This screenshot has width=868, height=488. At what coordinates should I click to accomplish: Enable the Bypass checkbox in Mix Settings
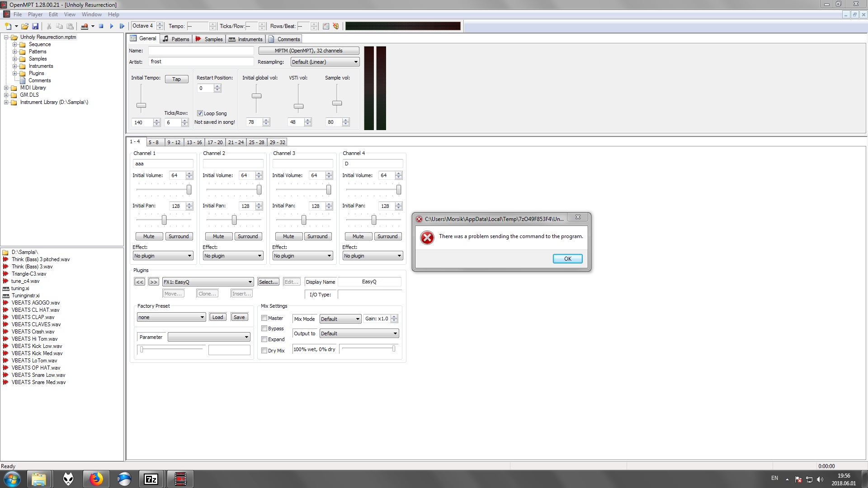tap(264, 328)
